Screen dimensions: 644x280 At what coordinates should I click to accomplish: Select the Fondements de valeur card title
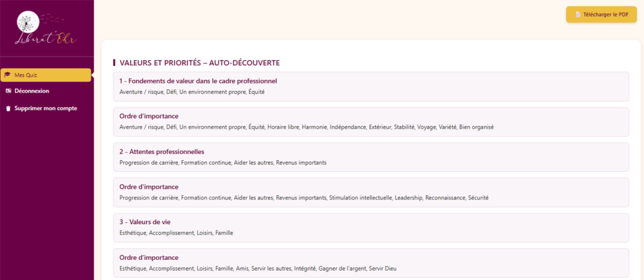[x=198, y=81]
